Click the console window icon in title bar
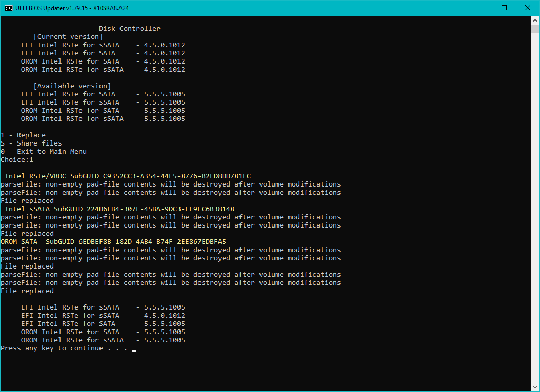Screen dimensions: 540x392 (8, 8)
